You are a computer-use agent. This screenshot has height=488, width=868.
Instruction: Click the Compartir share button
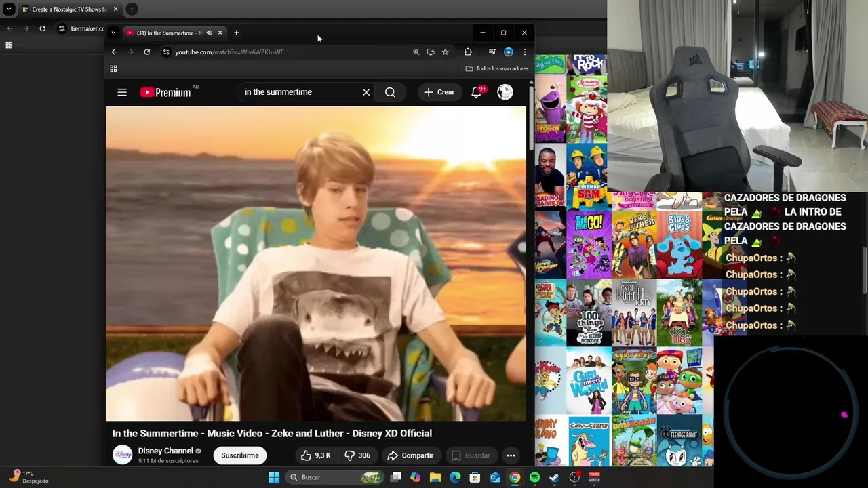(x=410, y=455)
